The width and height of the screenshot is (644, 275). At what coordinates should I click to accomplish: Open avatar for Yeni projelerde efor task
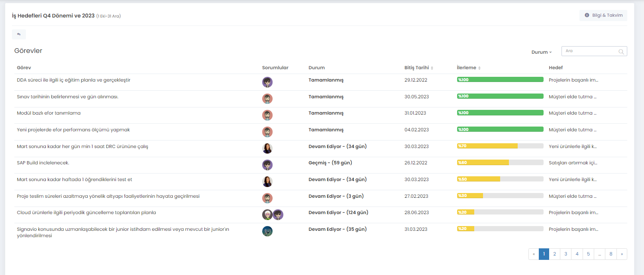point(267,132)
